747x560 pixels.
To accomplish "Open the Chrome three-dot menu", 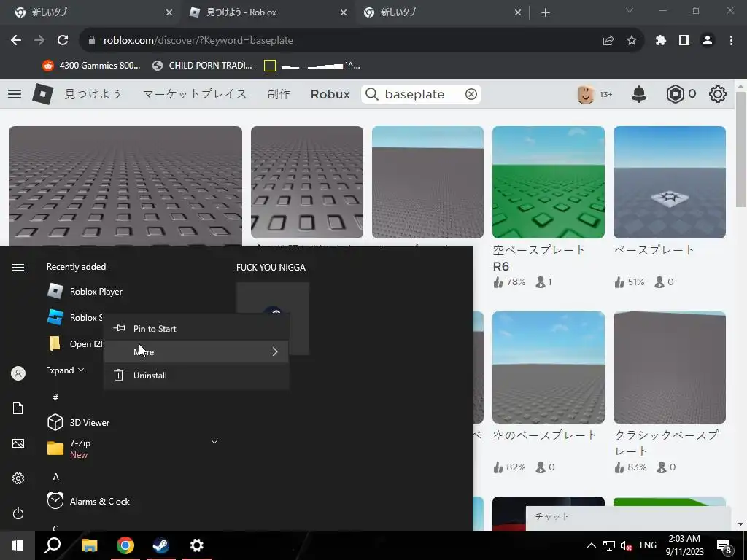I will [731, 41].
